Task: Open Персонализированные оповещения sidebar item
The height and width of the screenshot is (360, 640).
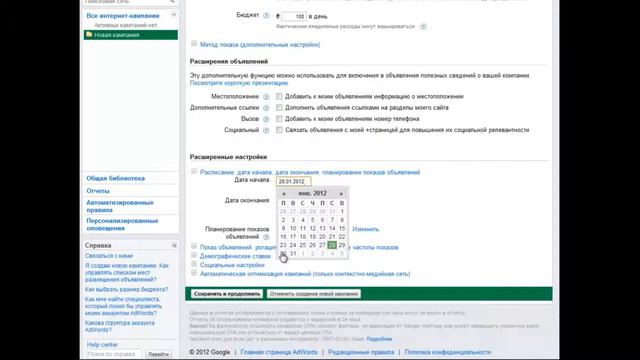Action: (122, 224)
